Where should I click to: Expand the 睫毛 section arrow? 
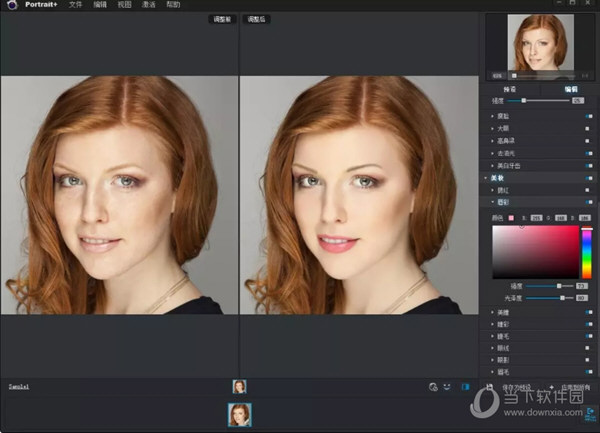pyautogui.click(x=492, y=336)
